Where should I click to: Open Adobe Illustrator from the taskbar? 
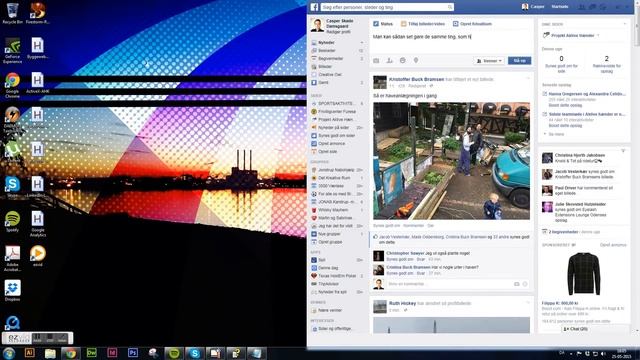[30, 353]
